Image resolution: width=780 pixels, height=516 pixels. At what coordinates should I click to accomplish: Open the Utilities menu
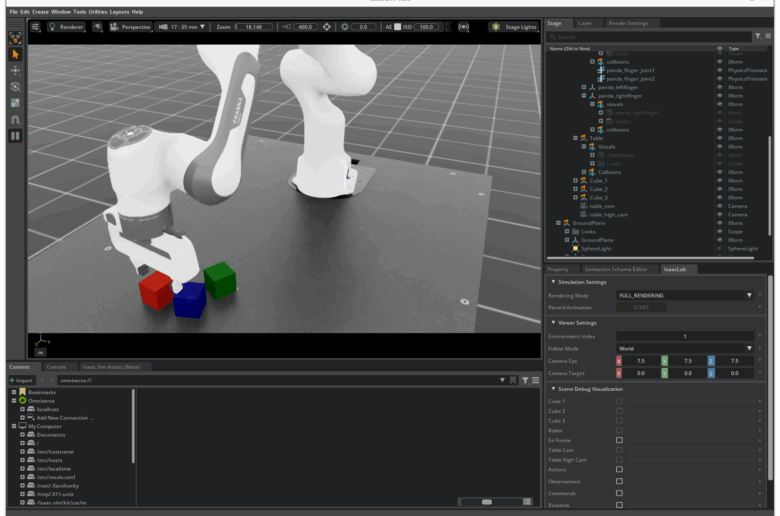98,12
